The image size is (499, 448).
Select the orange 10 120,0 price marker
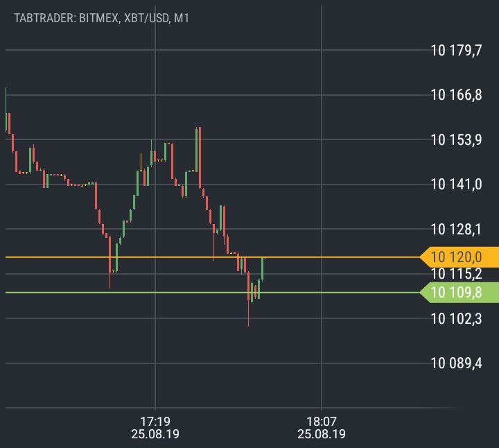459,257
